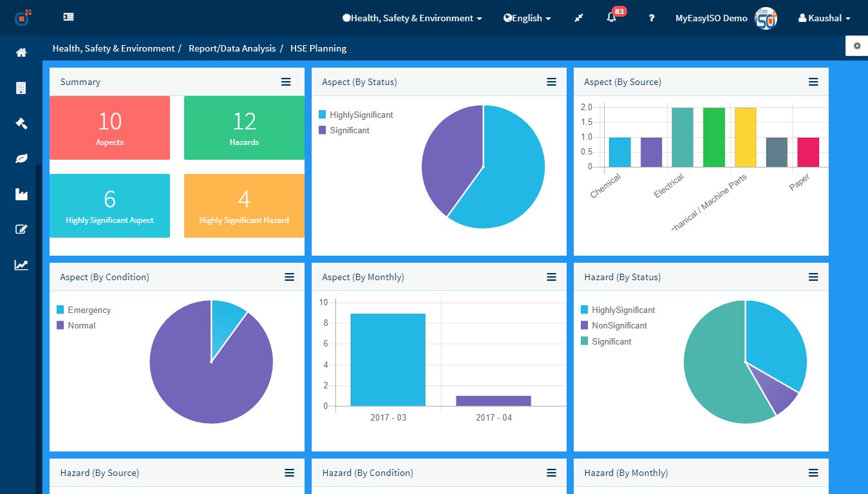Expand the Kaushal user account dropdown
Viewport: 868px width, 494px height.
click(x=824, y=18)
